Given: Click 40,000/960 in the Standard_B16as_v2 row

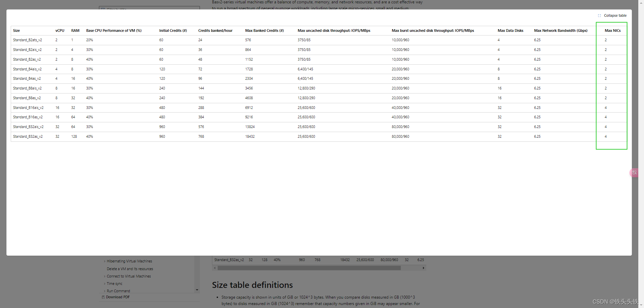Looking at the screenshot, I should [400, 117].
